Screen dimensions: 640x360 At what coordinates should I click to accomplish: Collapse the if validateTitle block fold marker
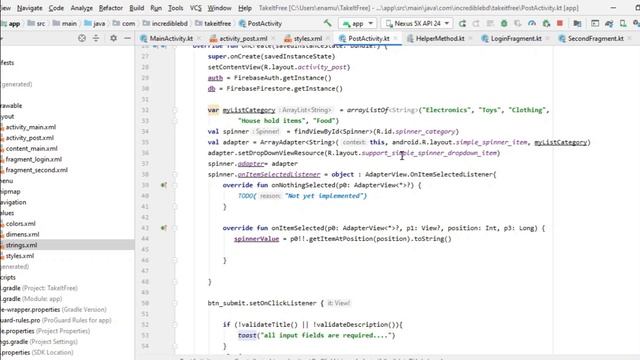tap(175, 324)
